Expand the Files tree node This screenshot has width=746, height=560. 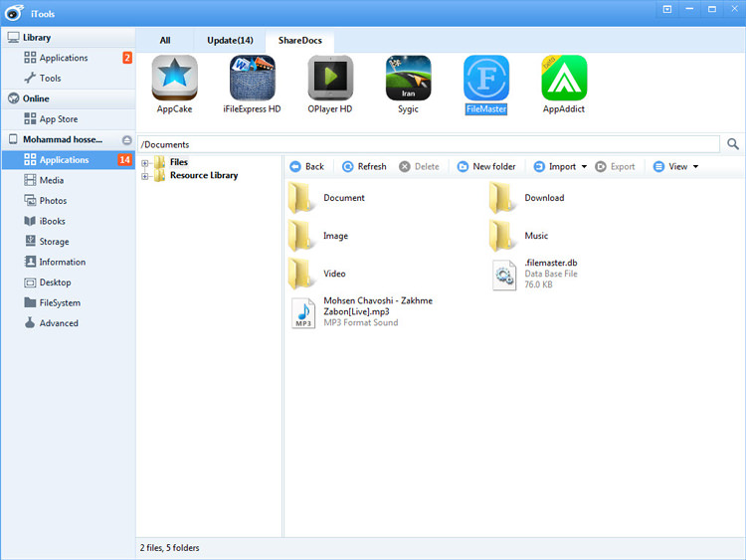coord(145,163)
